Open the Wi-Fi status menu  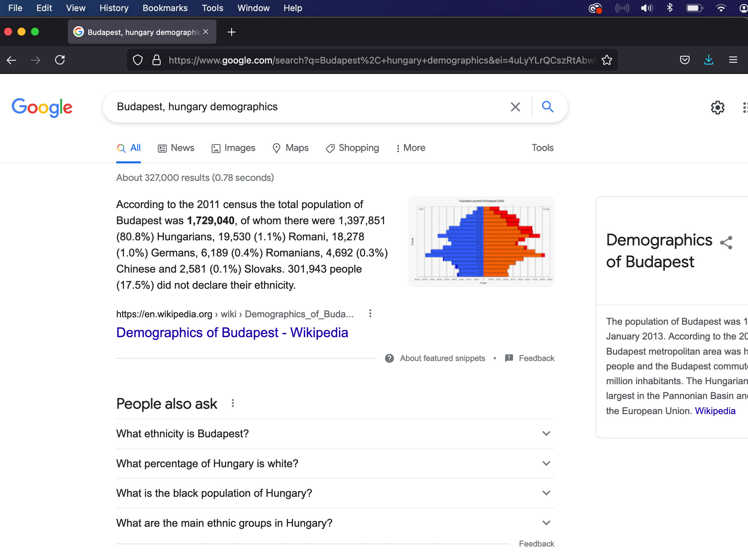click(x=720, y=8)
